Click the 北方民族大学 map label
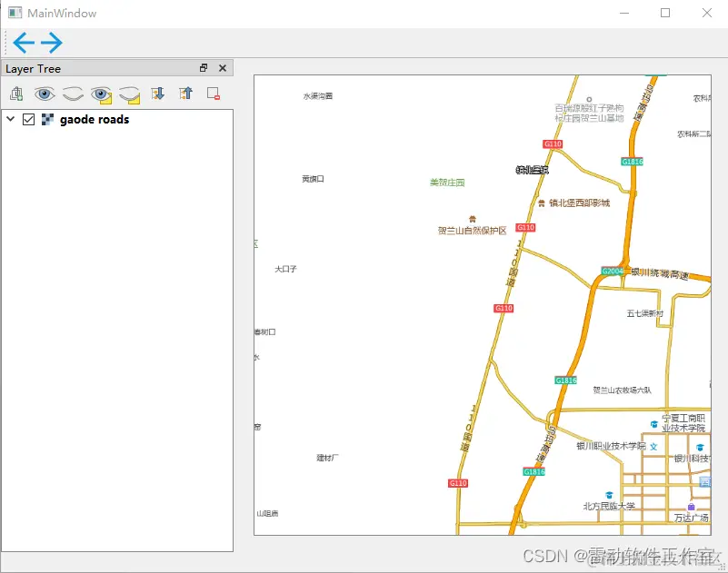Image resolution: width=728 pixels, height=573 pixels. pos(609,506)
